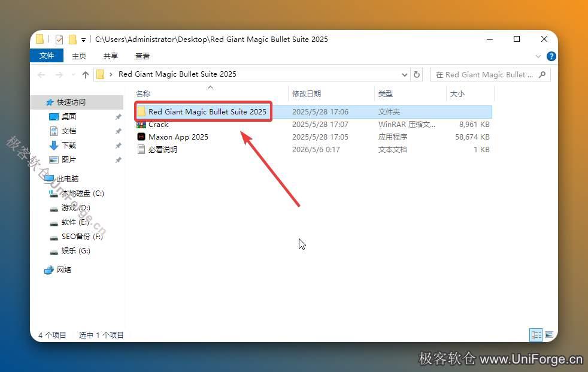The width and height of the screenshot is (588, 372).
Task: Switch to large icons view layout
Action: (549, 335)
